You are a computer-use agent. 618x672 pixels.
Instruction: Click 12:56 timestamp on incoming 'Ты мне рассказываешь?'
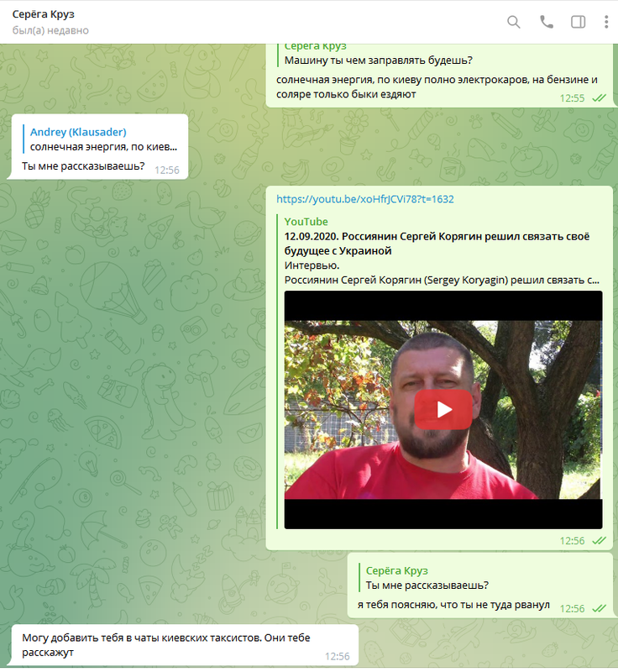click(166, 171)
